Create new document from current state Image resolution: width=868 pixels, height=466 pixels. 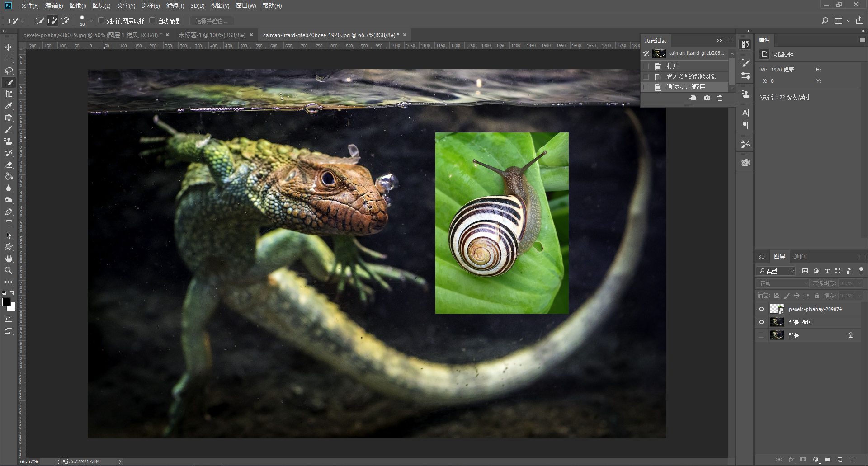coord(693,98)
